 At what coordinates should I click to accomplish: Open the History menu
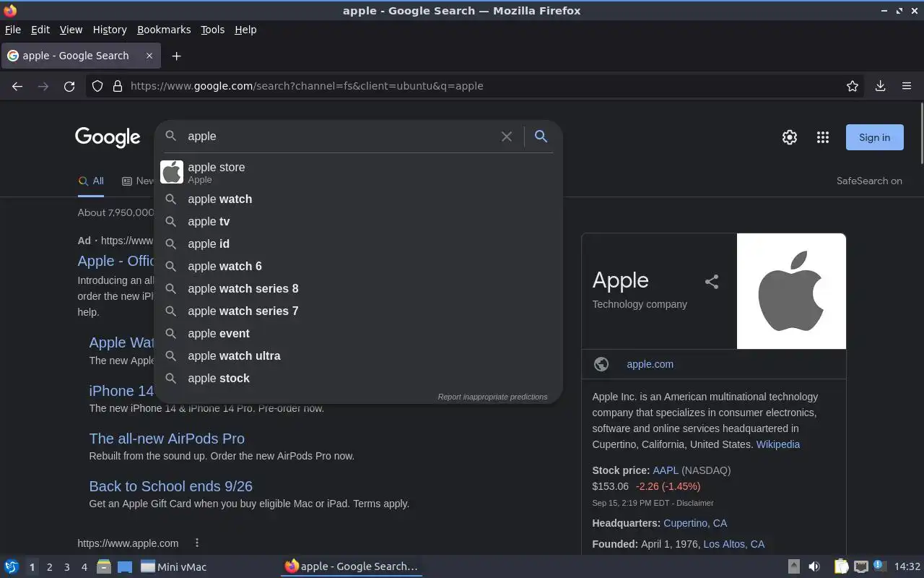click(x=110, y=30)
